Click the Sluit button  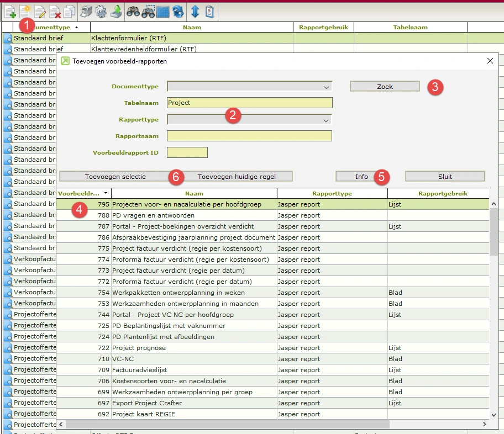(445, 177)
